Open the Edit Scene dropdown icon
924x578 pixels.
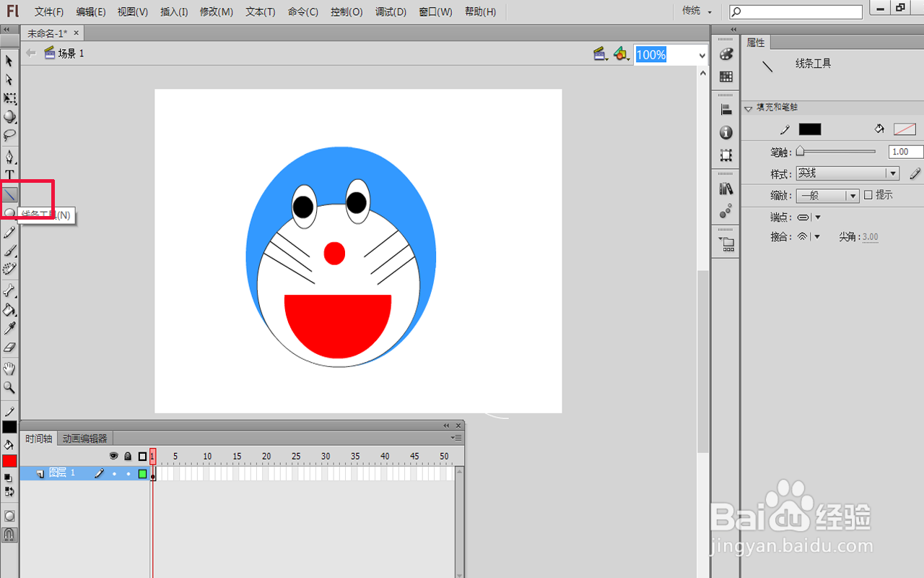601,54
